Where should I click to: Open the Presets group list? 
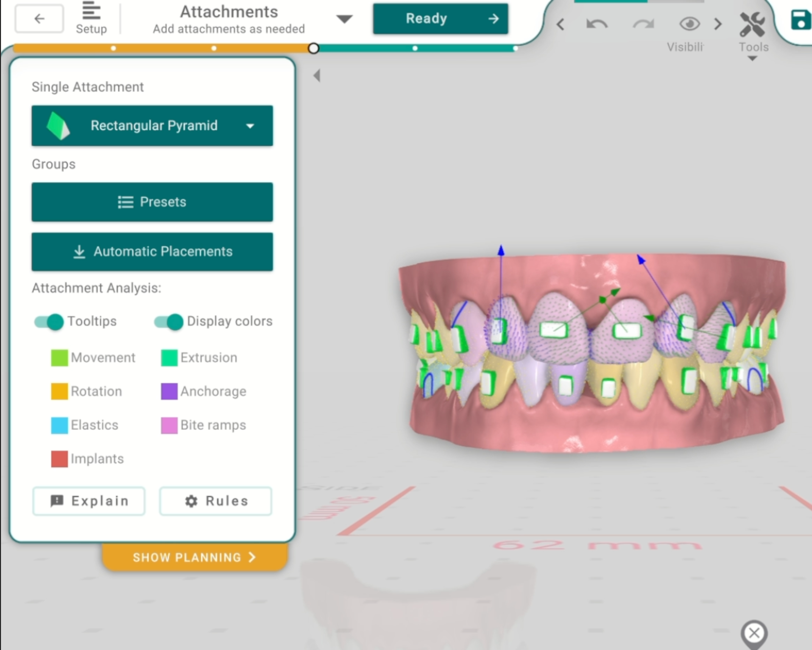point(152,202)
